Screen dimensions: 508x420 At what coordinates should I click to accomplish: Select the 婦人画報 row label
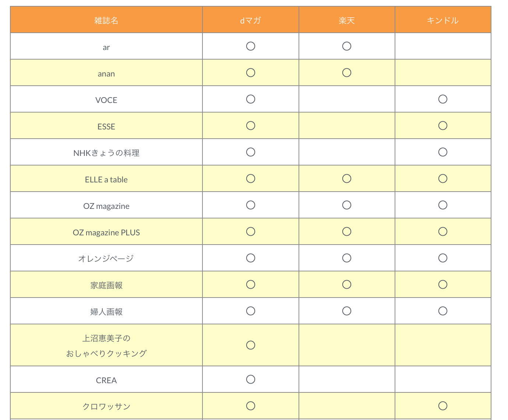tap(106, 312)
